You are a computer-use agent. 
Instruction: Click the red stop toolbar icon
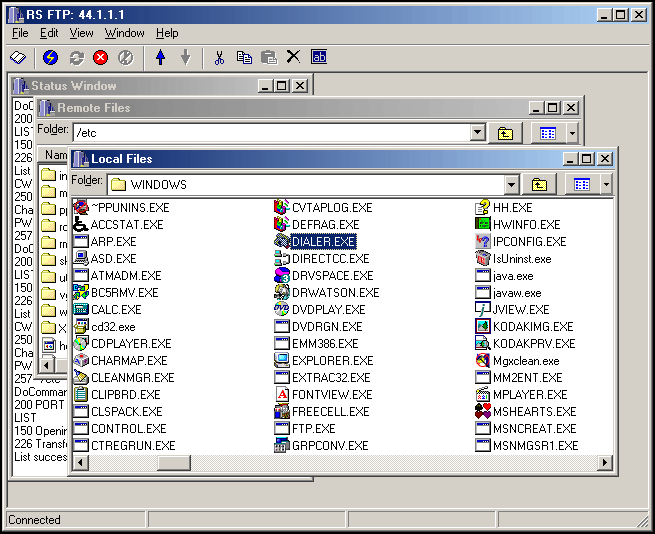coord(101,57)
